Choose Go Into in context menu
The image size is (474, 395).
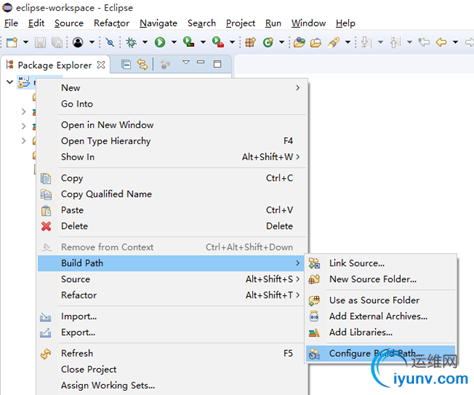[x=172, y=104]
